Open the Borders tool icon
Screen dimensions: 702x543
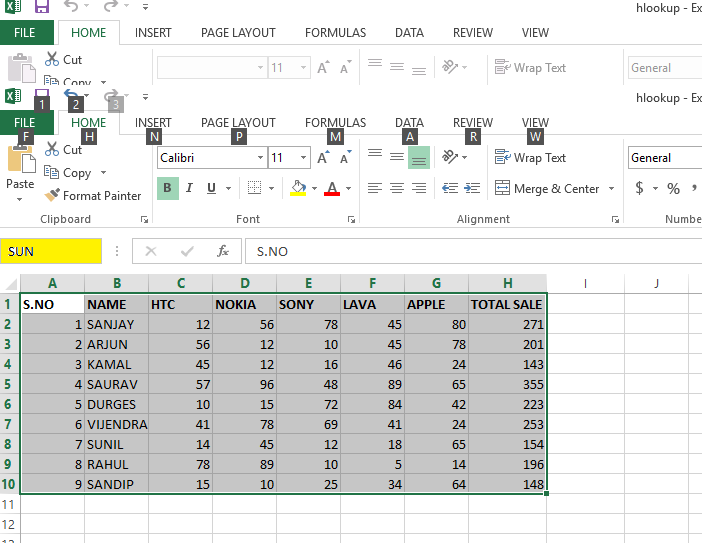tap(254, 188)
